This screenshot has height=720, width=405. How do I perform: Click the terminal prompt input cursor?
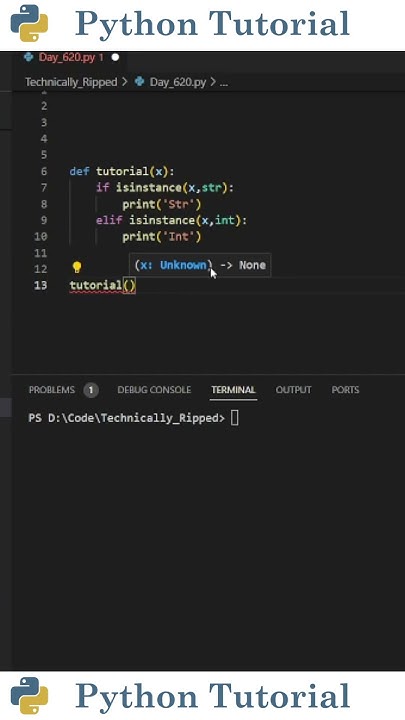click(x=234, y=418)
